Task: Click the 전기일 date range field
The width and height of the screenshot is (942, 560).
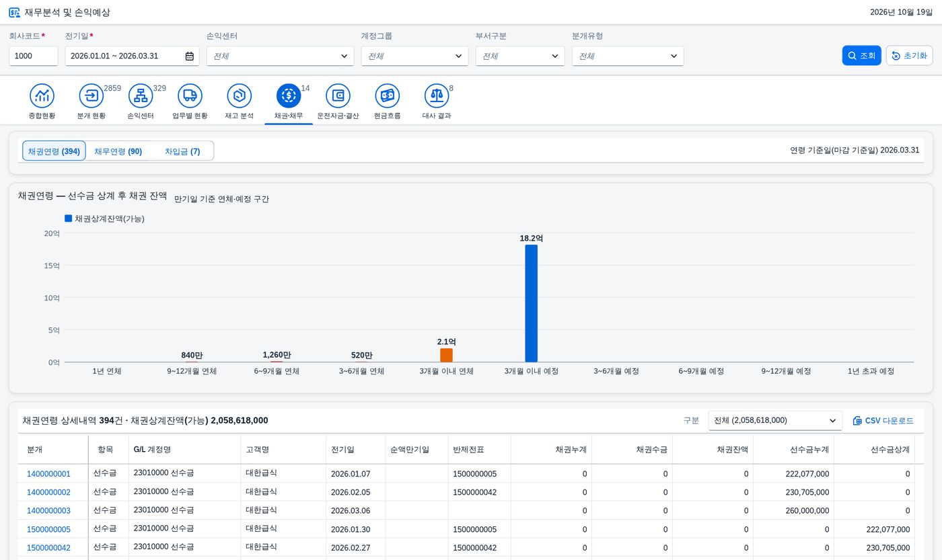Action: (x=132, y=56)
